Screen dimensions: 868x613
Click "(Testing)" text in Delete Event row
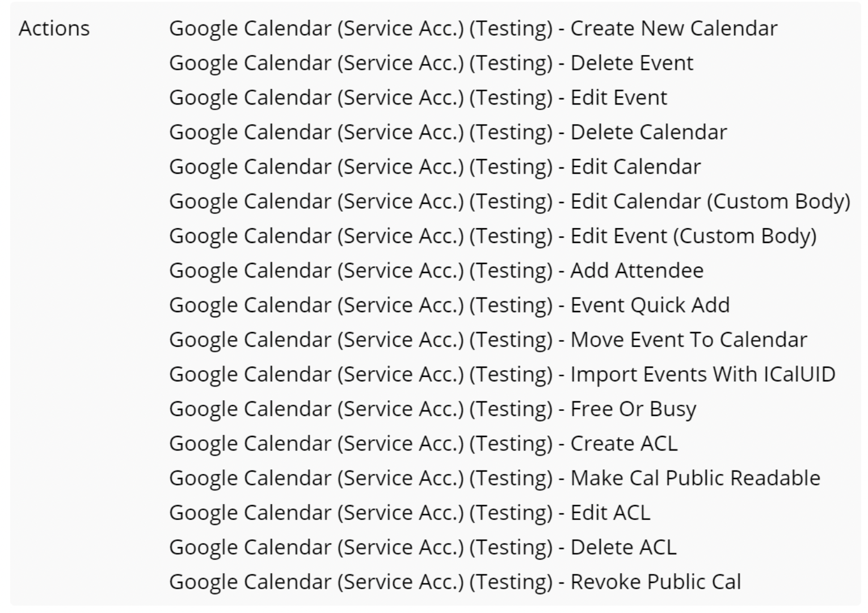tap(511, 63)
